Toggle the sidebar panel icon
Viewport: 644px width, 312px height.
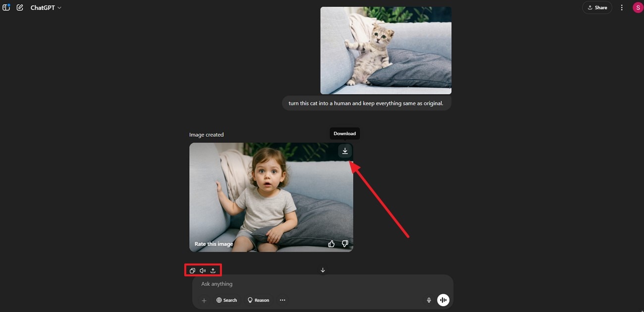click(x=6, y=7)
